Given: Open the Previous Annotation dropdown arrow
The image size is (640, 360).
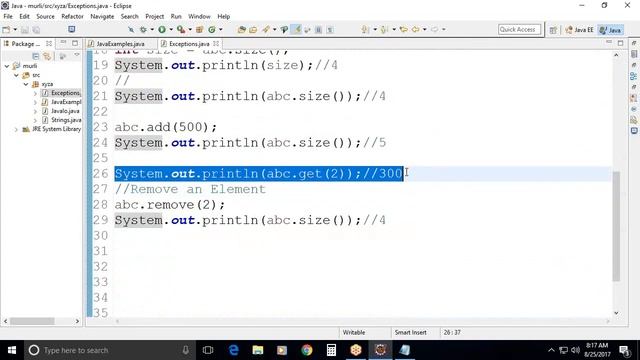Looking at the screenshot, I should coord(394,29).
